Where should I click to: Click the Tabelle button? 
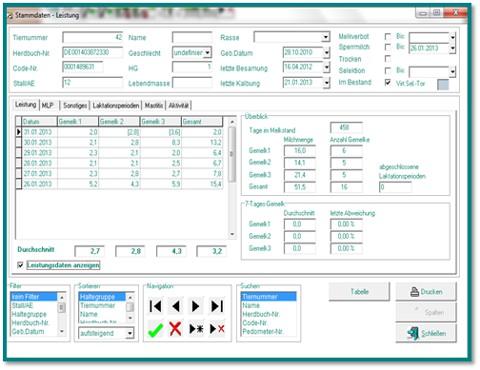click(359, 292)
